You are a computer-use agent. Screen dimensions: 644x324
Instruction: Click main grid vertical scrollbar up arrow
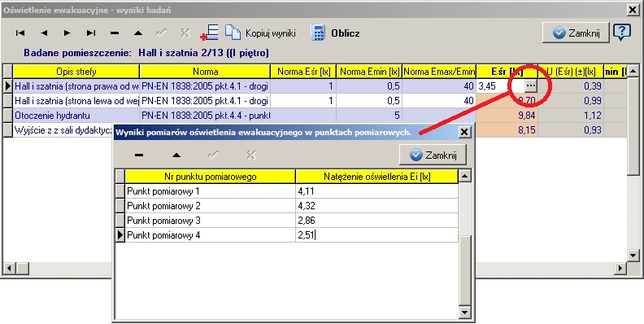tap(633, 70)
